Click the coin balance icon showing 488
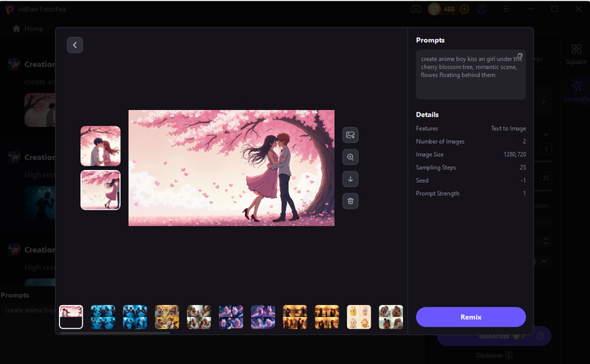 (x=435, y=9)
